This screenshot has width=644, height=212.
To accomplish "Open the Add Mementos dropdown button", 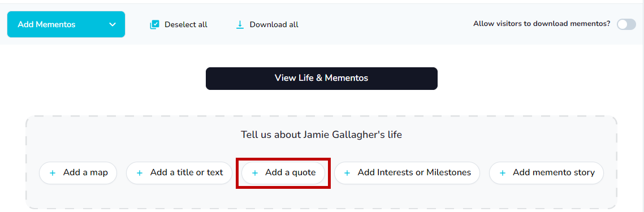I will pyautogui.click(x=66, y=24).
